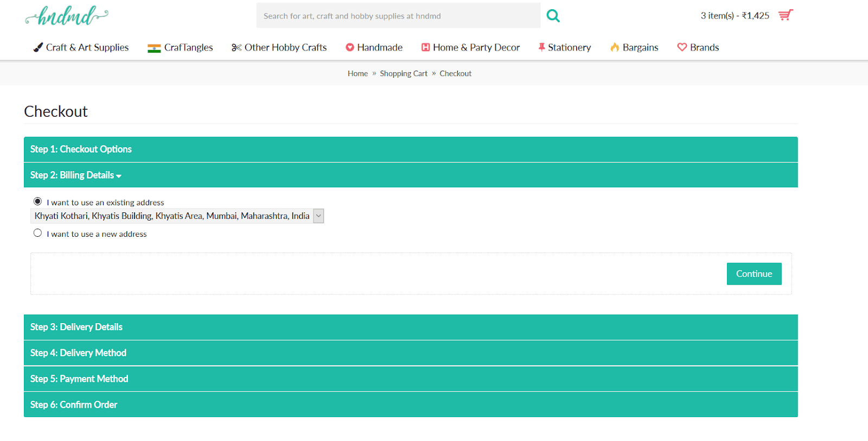Screen dimensions: 868x441
Task: Click the hndmd logo
Action: tap(67, 16)
